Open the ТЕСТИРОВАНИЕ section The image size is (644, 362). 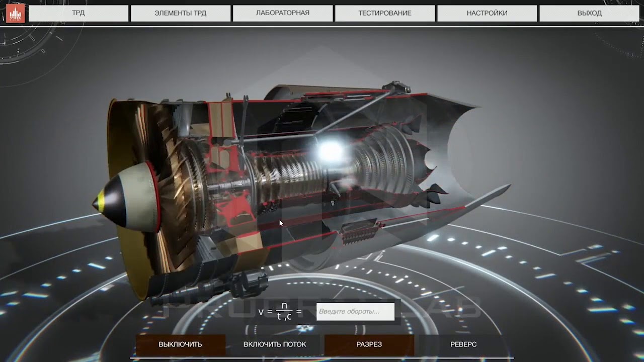[385, 13]
